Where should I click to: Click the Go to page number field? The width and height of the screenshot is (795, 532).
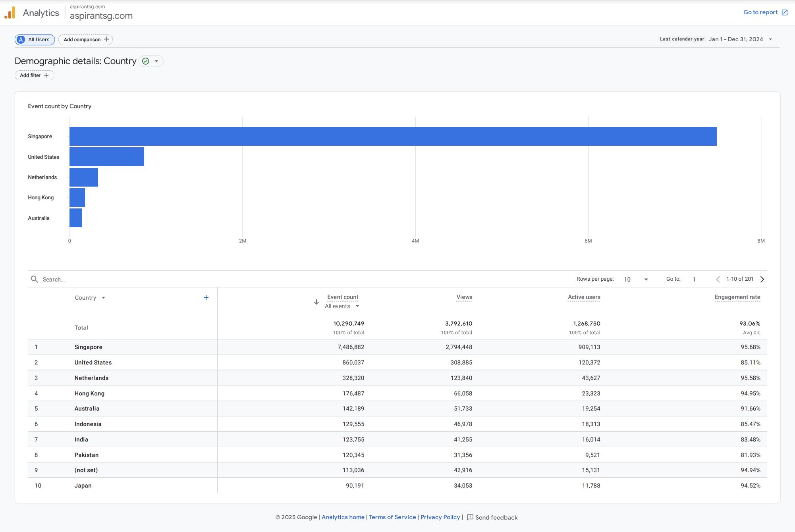pos(694,279)
